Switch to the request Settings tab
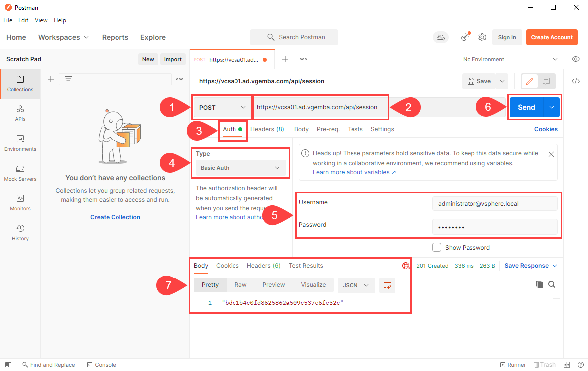This screenshot has width=588, height=371. [x=382, y=129]
